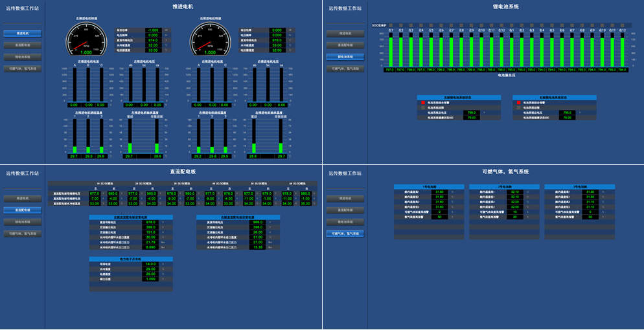Click the right propulsion motor RPM gauge
The width and height of the screenshot is (644, 330).
[210, 40]
